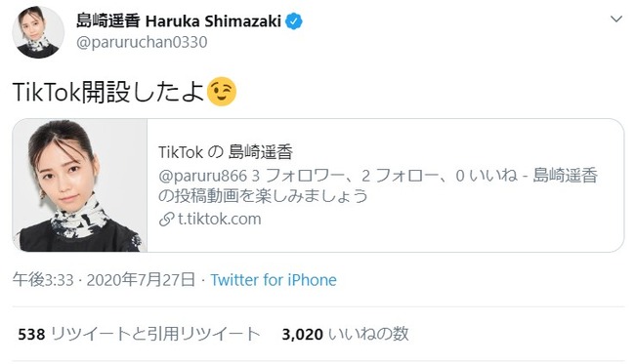Image resolution: width=635 pixels, height=364 pixels.
Task: Click the second line of card description
Action: [x=263, y=196]
